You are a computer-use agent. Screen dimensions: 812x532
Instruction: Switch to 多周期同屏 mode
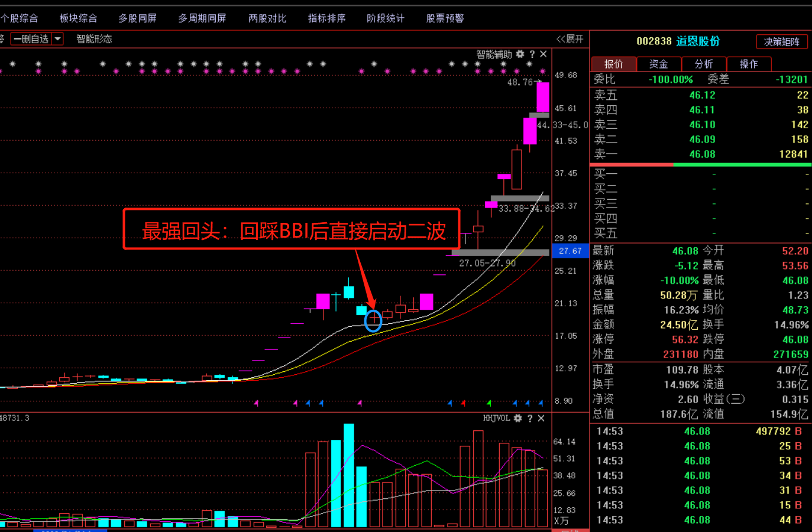[202, 18]
